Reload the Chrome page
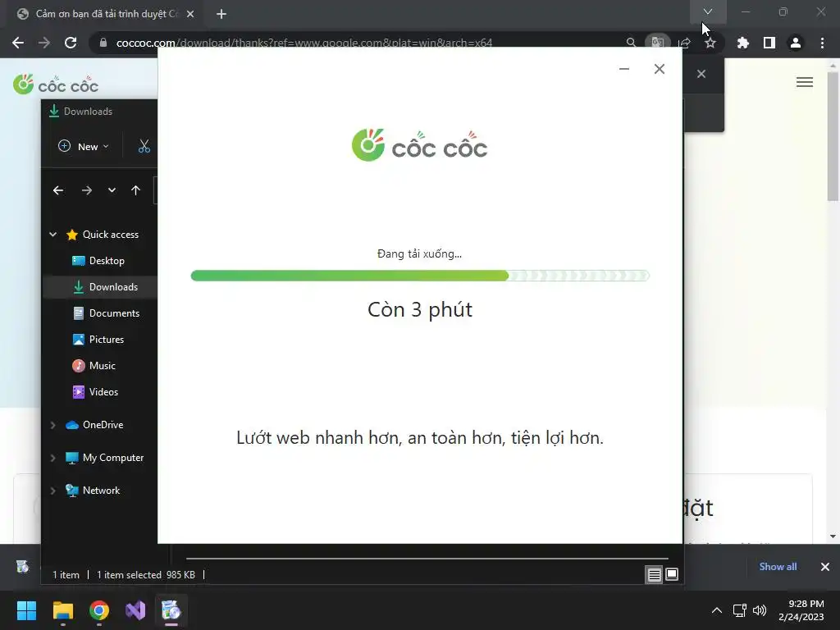The image size is (840, 630). coord(71,43)
